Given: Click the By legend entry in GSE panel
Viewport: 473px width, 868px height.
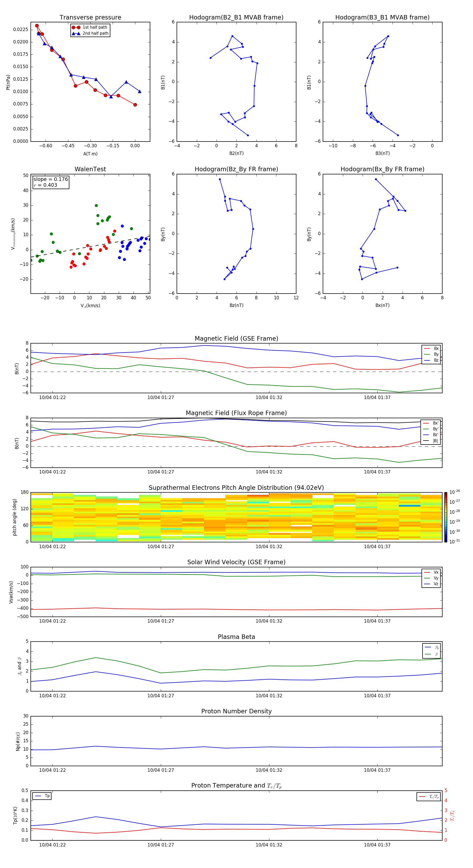Looking at the screenshot, I should click(x=431, y=354).
